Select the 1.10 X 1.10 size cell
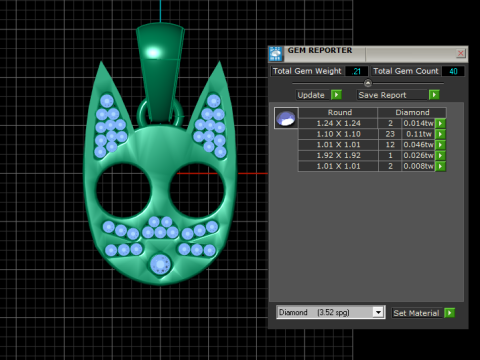Viewport: 480px width, 360px height. click(338, 134)
